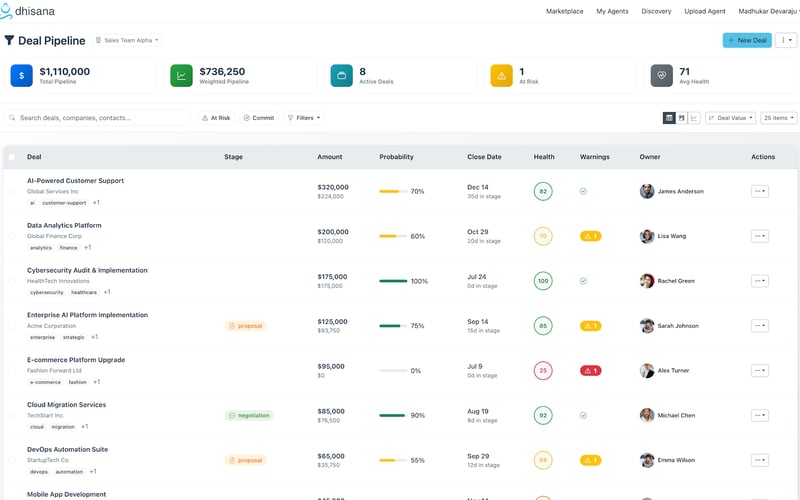Click health score 82 for AI-Powered Customer Support
Viewport: 800px width, 500px height.
[x=543, y=191]
